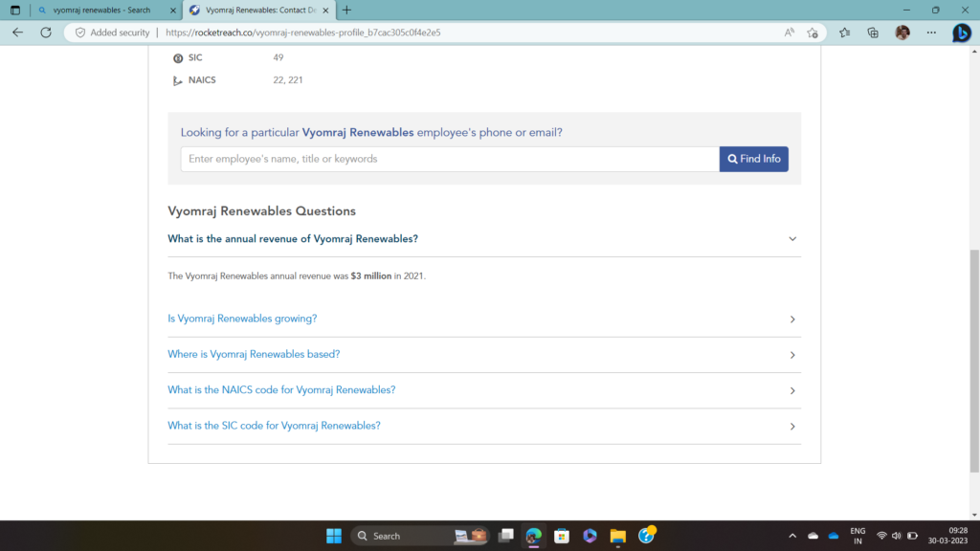Collapse the annual revenue question
Screen dimensions: 980x551
point(791,238)
